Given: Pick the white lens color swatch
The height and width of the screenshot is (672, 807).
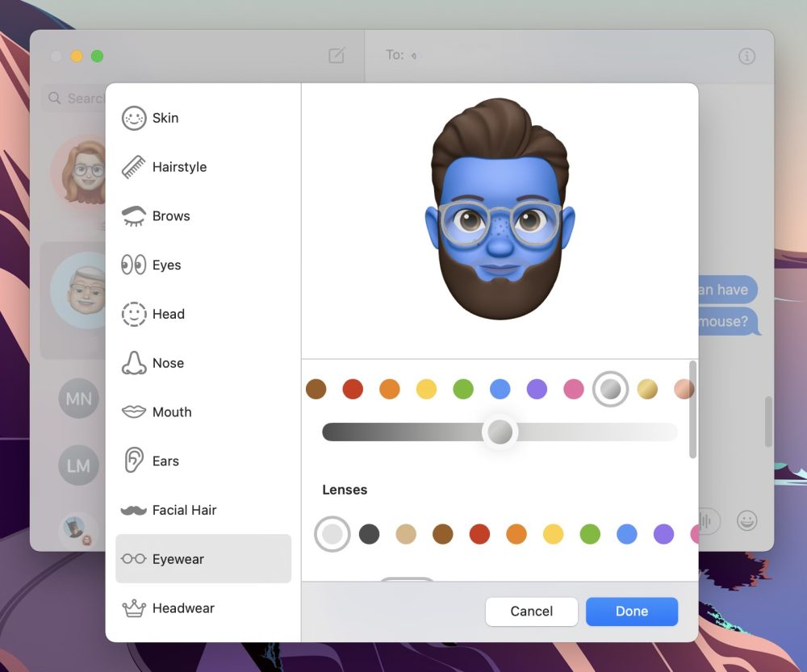Looking at the screenshot, I should click(x=332, y=533).
